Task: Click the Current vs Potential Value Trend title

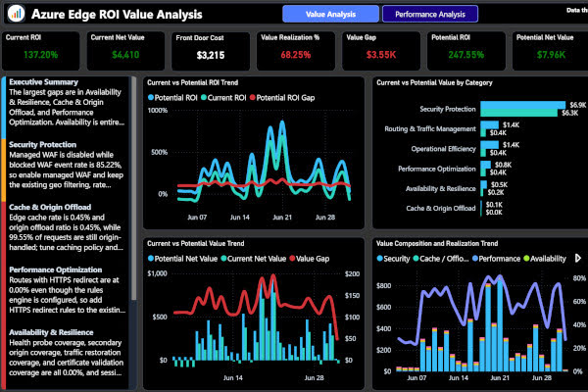Action: click(x=195, y=243)
